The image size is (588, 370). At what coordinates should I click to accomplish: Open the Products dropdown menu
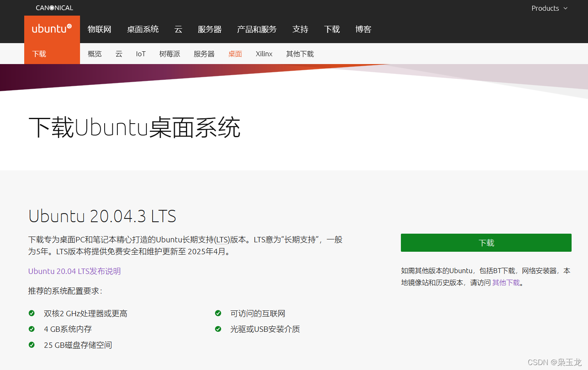click(549, 8)
